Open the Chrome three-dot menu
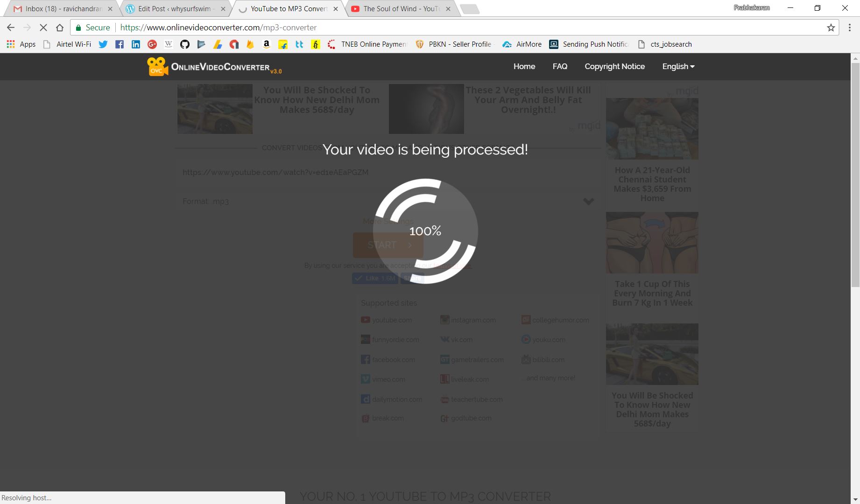Image resolution: width=860 pixels, height=504 pixels. pyautogui.click(x=849, y=28)
